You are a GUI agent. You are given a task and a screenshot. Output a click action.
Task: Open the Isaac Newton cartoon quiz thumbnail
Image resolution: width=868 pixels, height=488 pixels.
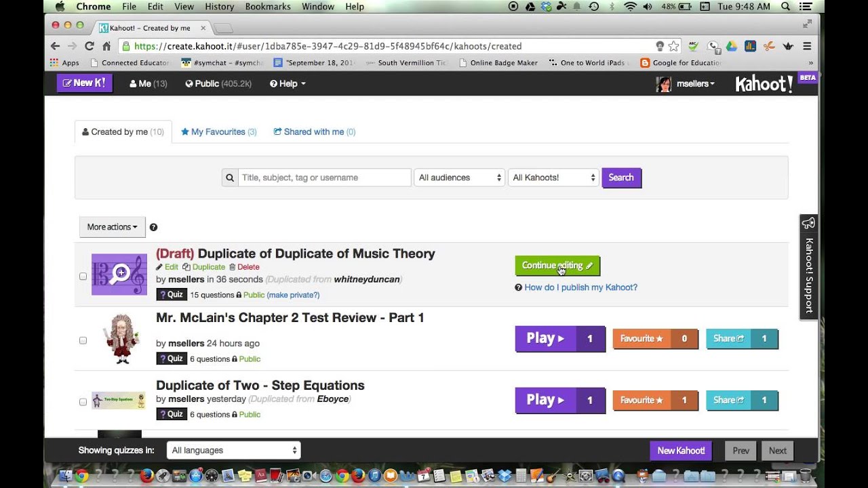(x=123, y=339)
